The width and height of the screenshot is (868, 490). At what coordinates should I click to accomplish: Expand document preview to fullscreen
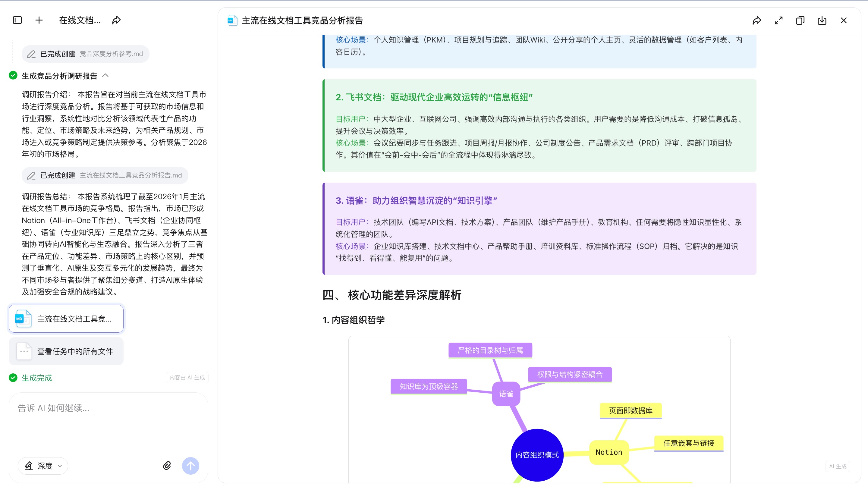(x=778, y=20)
